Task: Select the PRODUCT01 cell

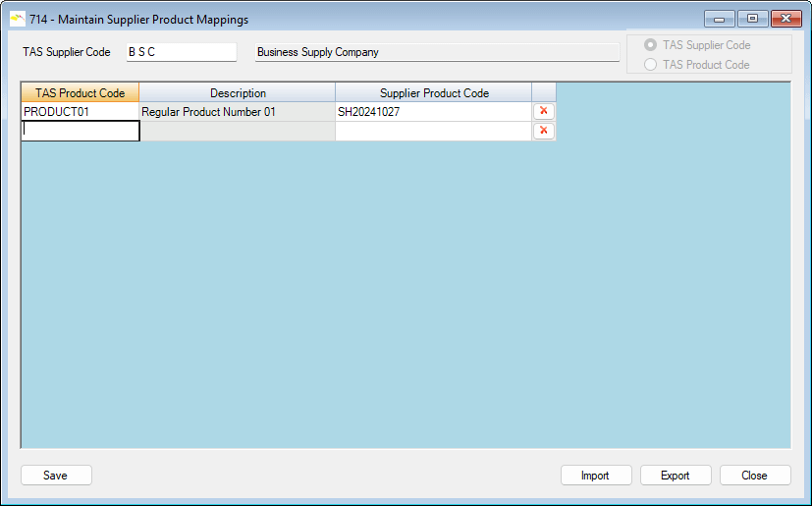Action: [80, 112]
